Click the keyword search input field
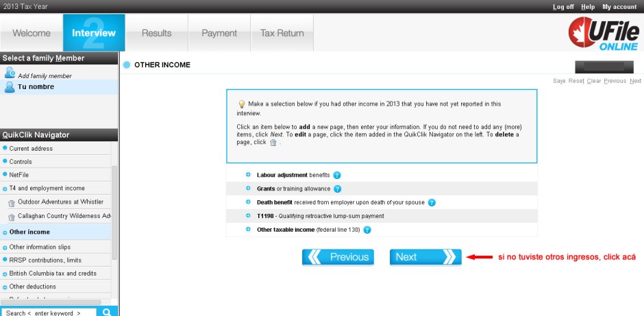The height and width of the screenshot is (316, 644). 48,313
